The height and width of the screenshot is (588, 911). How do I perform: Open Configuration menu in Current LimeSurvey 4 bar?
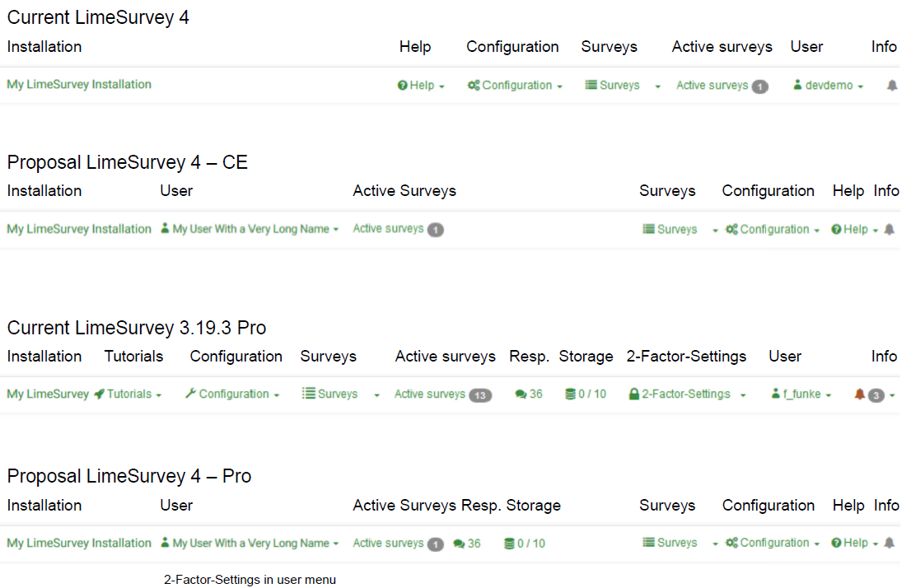tap(515, 86)
